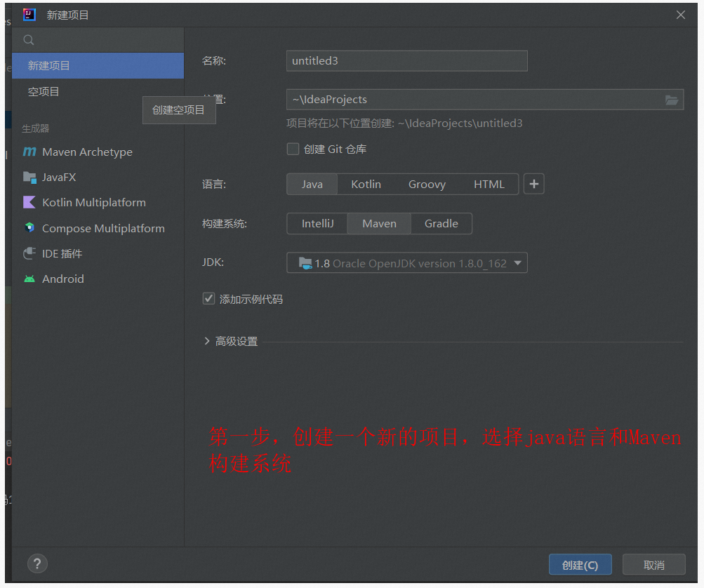This screenshot has width=704, height=588.
Task: Browse for a project location folder
Action: click(671, 100)
